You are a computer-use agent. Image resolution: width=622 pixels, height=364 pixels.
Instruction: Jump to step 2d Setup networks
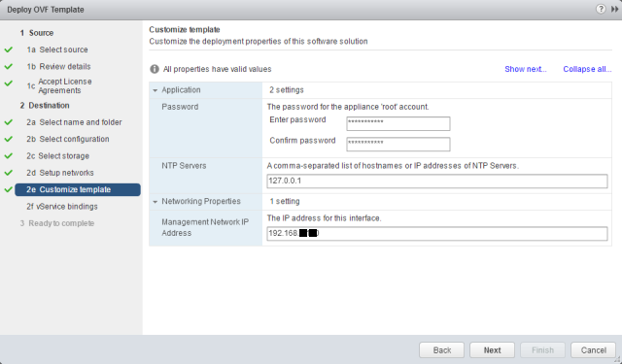[x=60, y=173]
